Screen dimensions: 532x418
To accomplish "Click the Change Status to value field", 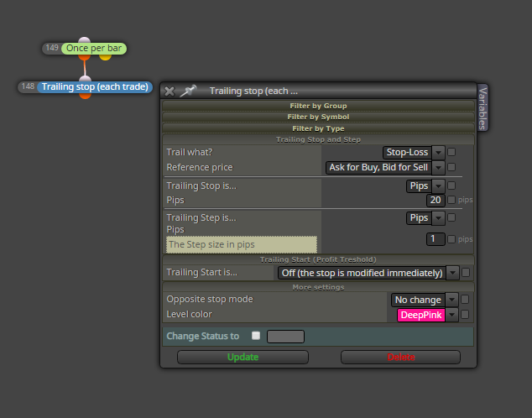I will (x=285, y=337).
